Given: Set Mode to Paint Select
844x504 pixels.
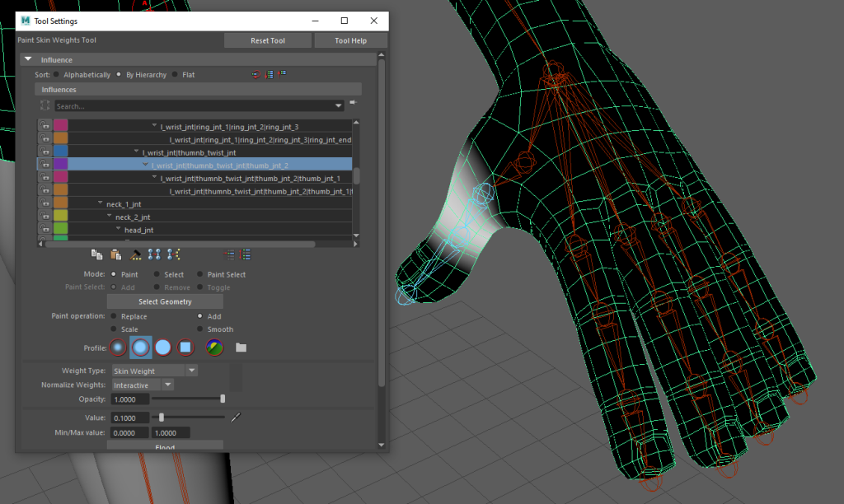Looking at the screenshot, I should pos(199,273).
